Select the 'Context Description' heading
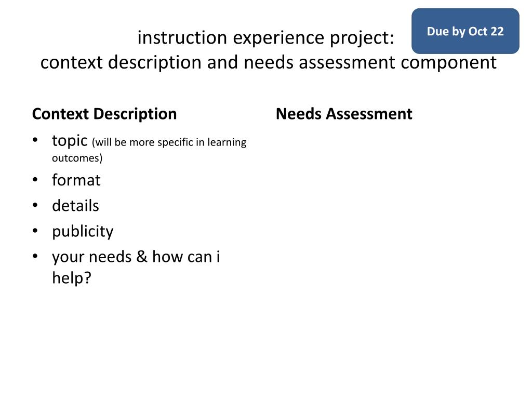The width and height of the screenshot is (532, 399). pos(104,114)
